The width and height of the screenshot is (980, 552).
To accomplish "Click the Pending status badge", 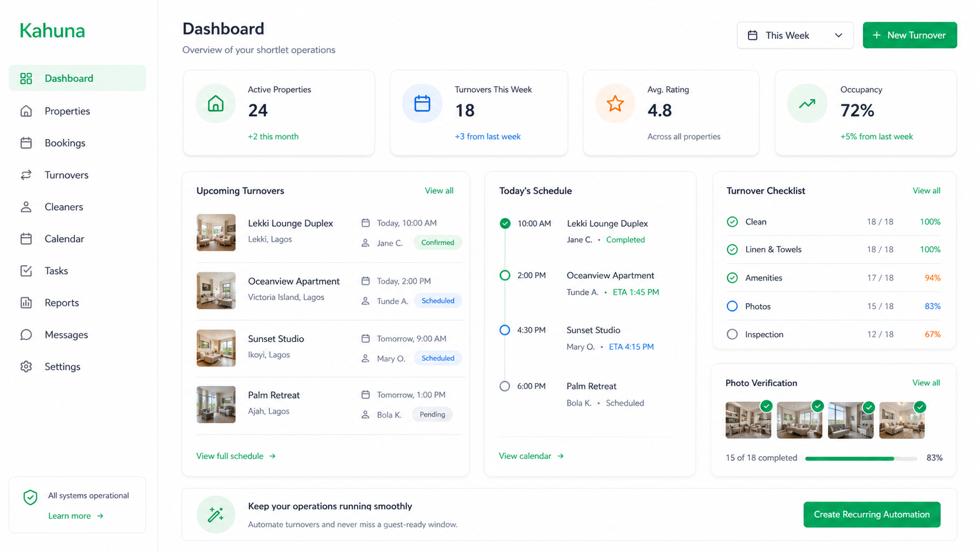I will coord(433,414).
